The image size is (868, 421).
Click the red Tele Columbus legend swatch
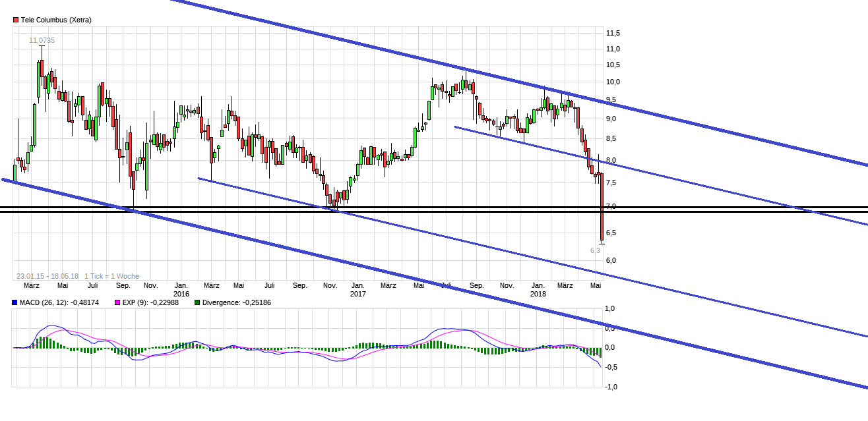click(x=16, y=20)
